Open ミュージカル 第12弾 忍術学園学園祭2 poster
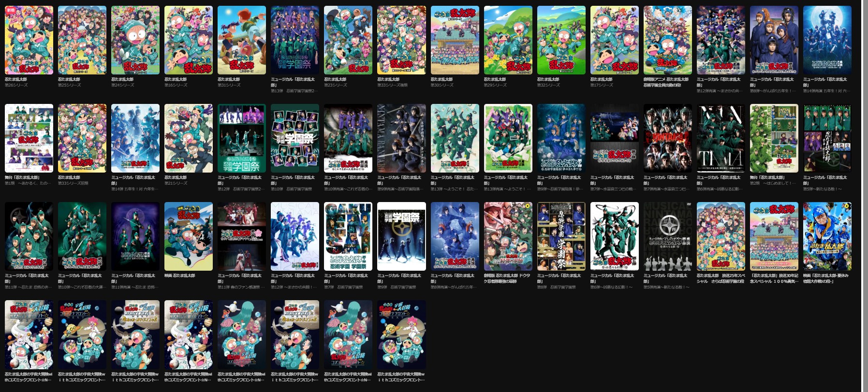Screen dimensions: 868x392 pos(242,138)
